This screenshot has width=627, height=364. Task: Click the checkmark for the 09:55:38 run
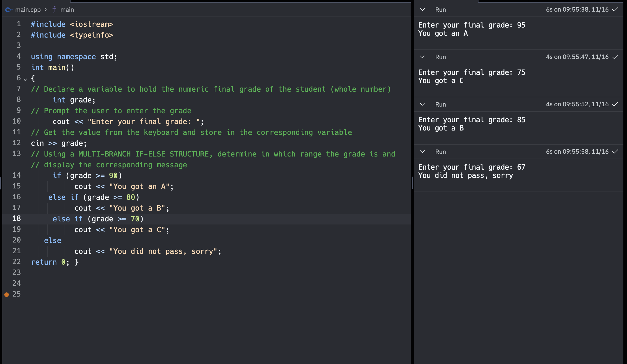click(x=615, y=10)
